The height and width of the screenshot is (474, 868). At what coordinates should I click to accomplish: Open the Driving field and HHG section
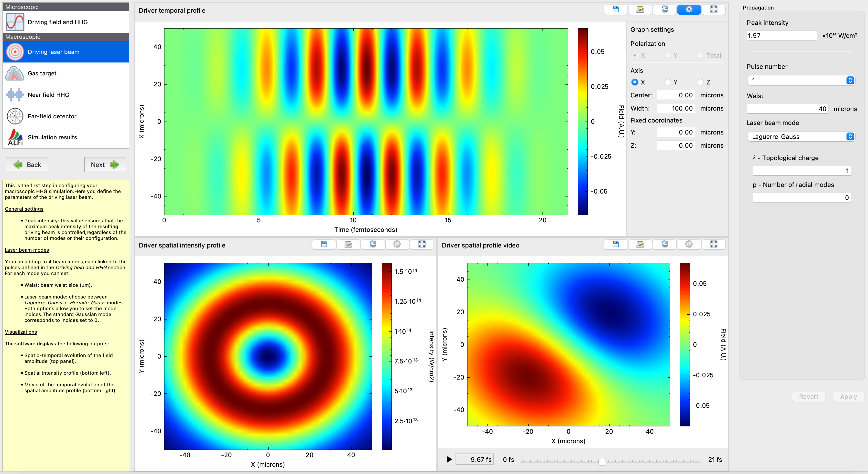58,22
